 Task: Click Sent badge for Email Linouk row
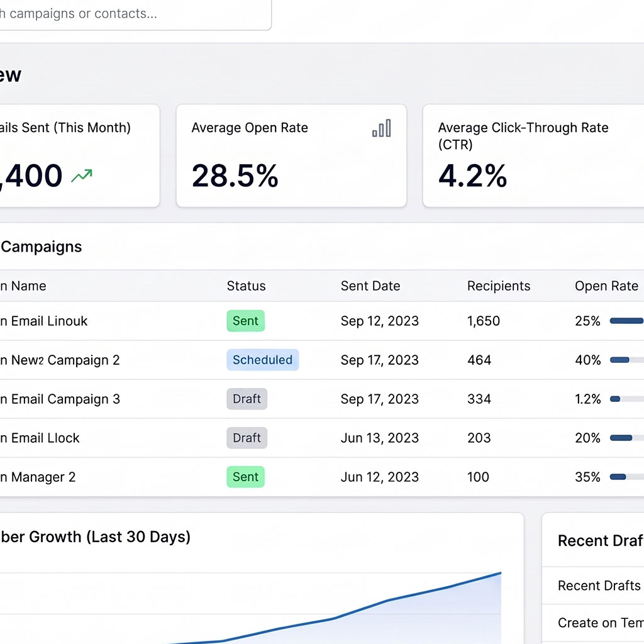pyautogui.click(x=246, y=321)
